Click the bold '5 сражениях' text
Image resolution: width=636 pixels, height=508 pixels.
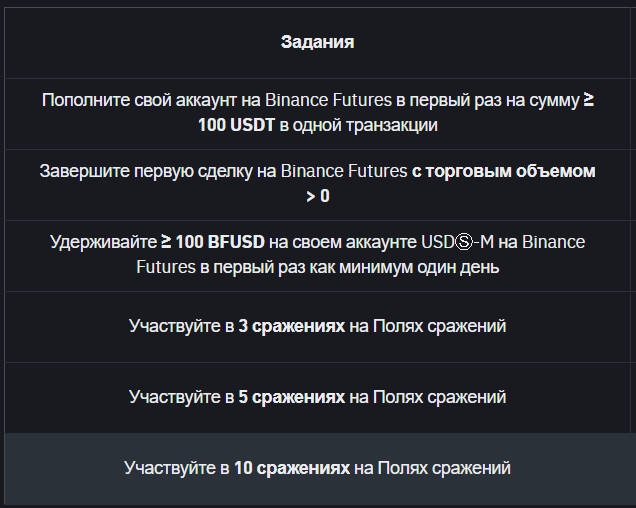coord(292,397)
